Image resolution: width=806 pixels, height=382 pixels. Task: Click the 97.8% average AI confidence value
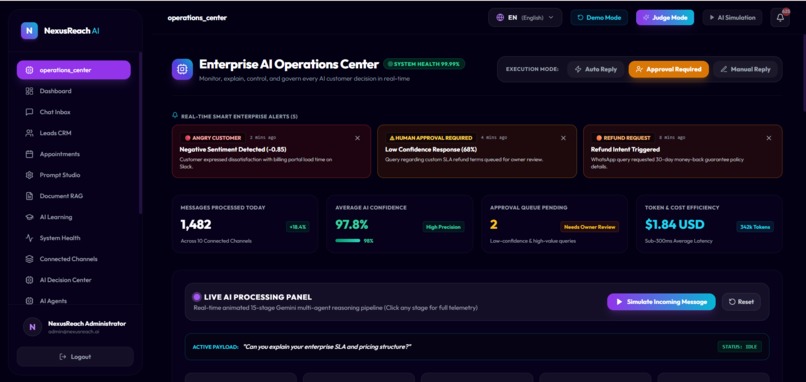coord(352,225)
